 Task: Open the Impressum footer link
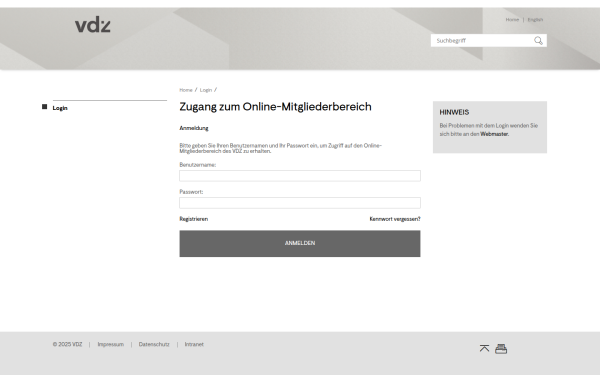pyautogui.click(x=111, y=344)
